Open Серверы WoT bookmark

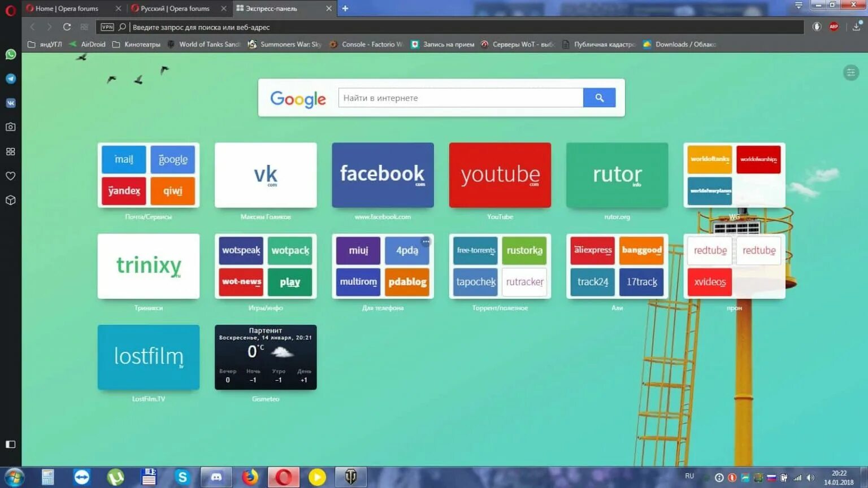point(517,44)
